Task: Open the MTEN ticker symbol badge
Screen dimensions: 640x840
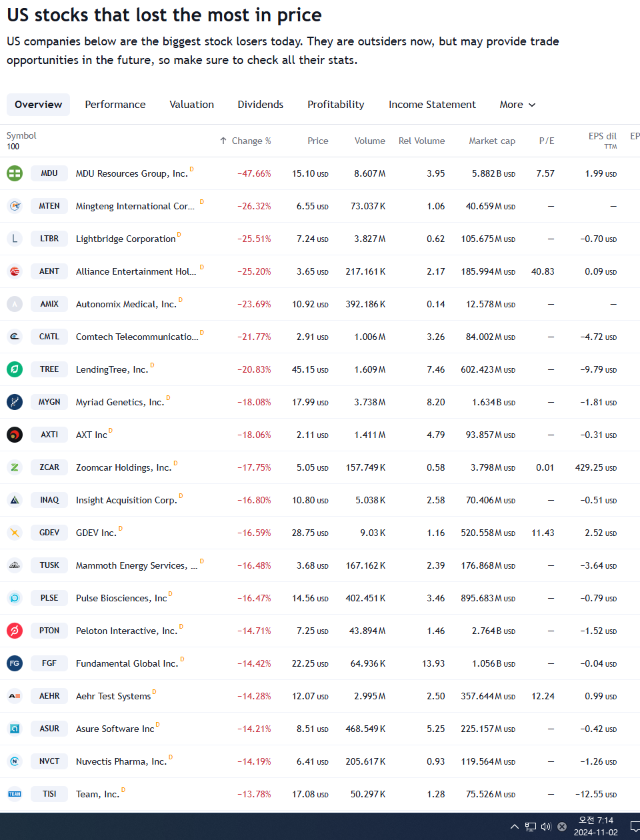Action: pos(49,206)
